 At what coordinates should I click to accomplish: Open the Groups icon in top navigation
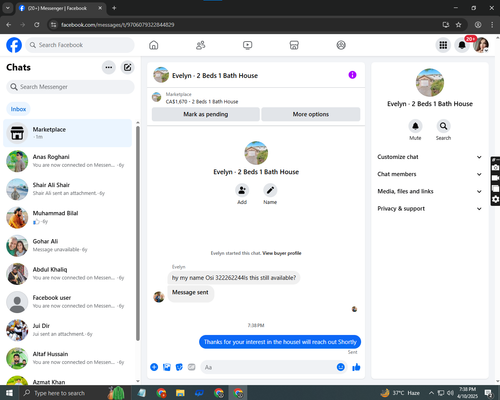341,45
